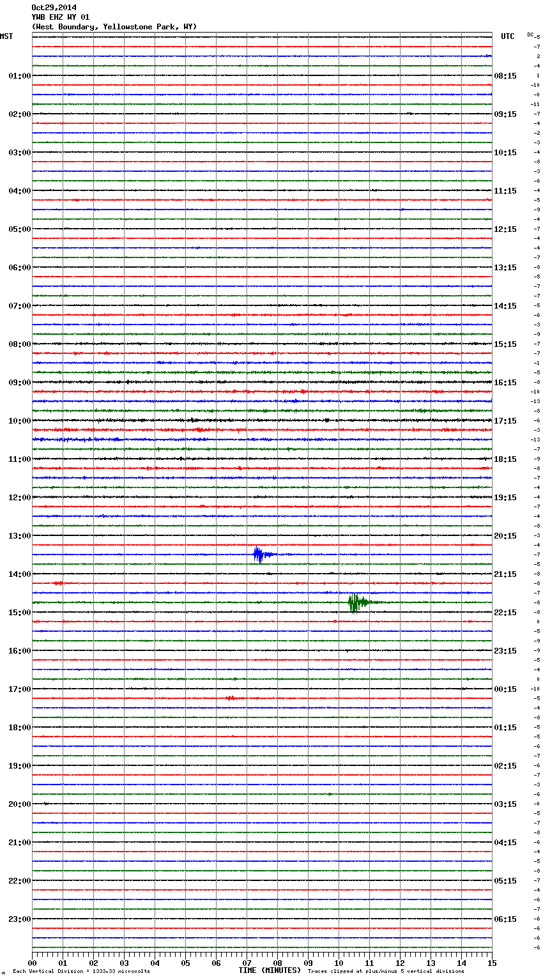543x980 pixels.
Task: Click the 01:15 UTC time label
Action: [505, 728]
